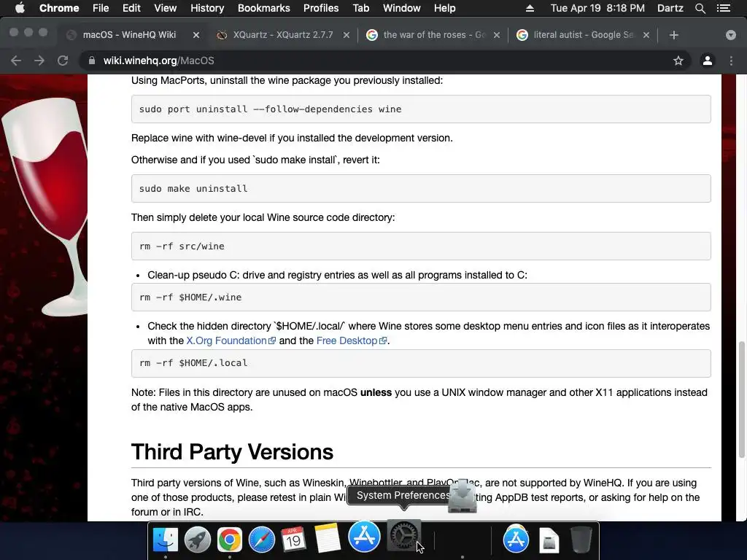Open the File menu

101,8
